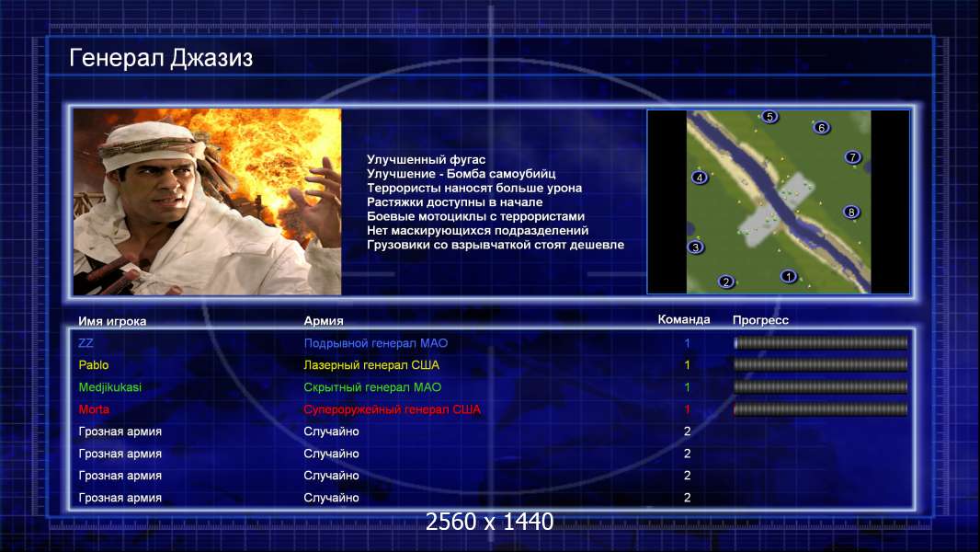
Task: Click start position marker 4 on minimap
Action: coord(700,178)
